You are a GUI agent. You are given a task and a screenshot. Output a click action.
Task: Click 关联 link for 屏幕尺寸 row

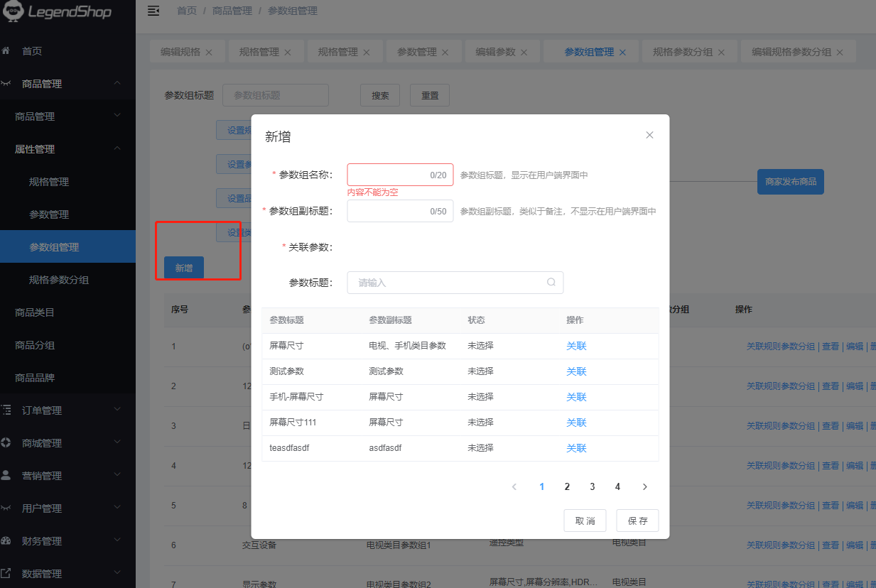pyautogui.click(x=576, y=346)
